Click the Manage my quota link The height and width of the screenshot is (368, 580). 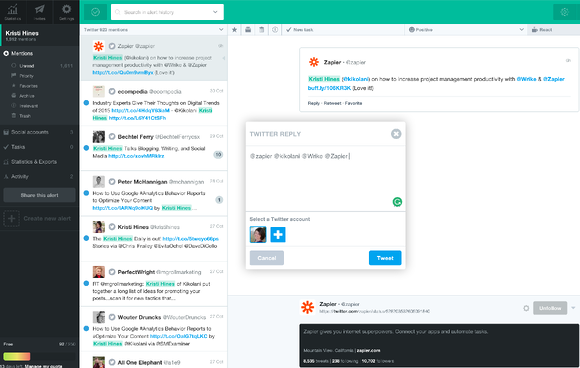coord(43,366)
